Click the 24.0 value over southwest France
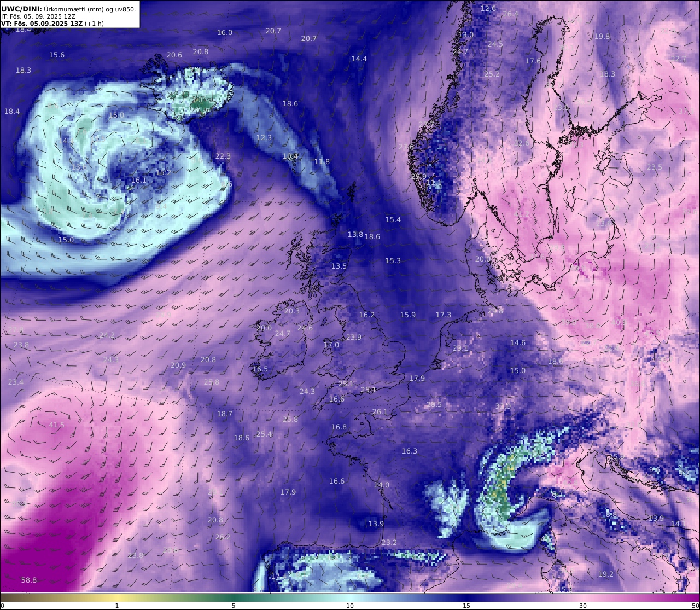Viewport: 700px width, 610px height. coord(382,485)
